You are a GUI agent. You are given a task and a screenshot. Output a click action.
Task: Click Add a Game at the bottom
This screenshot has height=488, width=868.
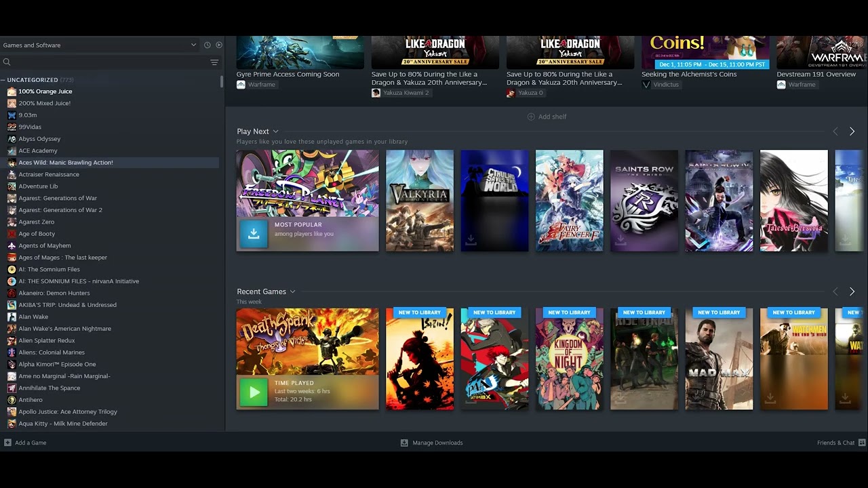tap(25, 443)
